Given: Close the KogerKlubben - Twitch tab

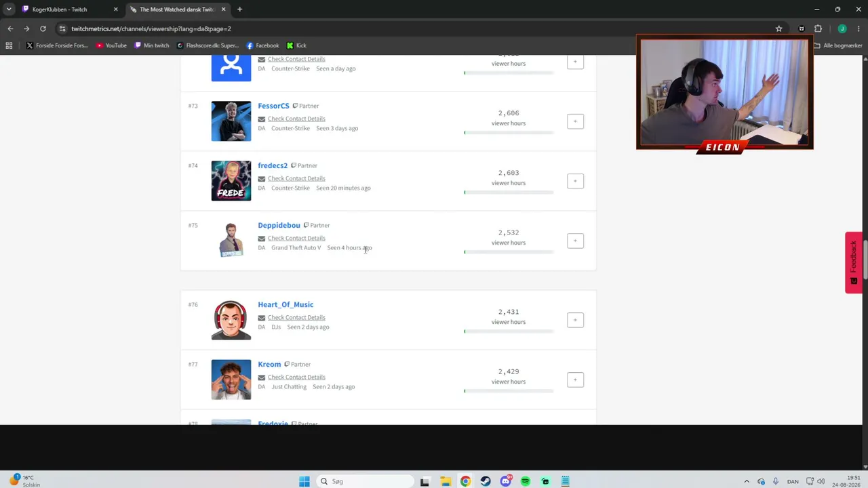Looking at the screenshot, I should click(x=116, y=9).
